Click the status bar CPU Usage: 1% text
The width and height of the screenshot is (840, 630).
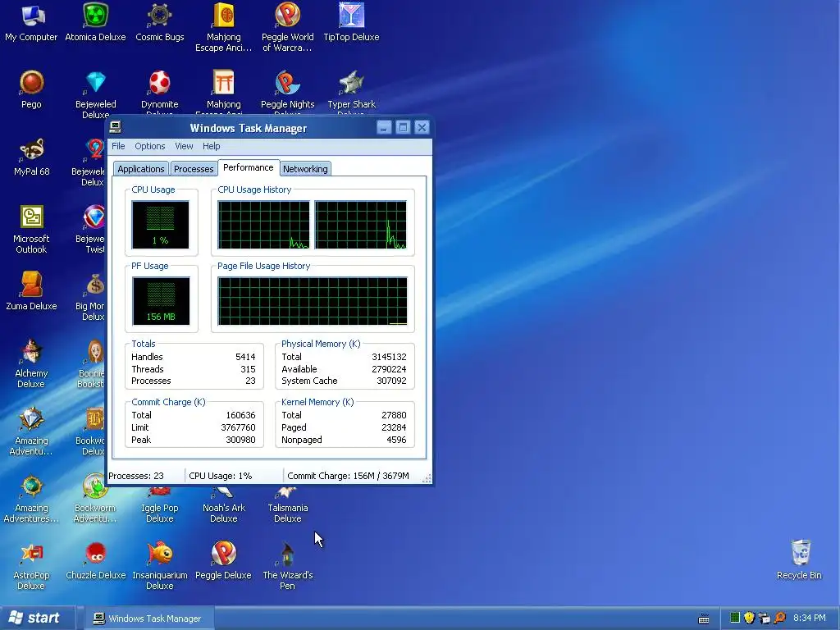tap(220, 476)
